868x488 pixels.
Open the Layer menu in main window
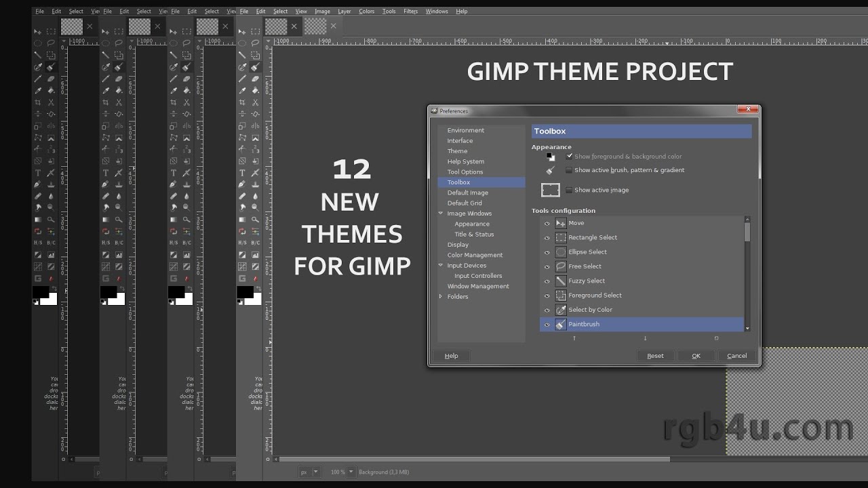pyautogui.click(x=344, y=12)
